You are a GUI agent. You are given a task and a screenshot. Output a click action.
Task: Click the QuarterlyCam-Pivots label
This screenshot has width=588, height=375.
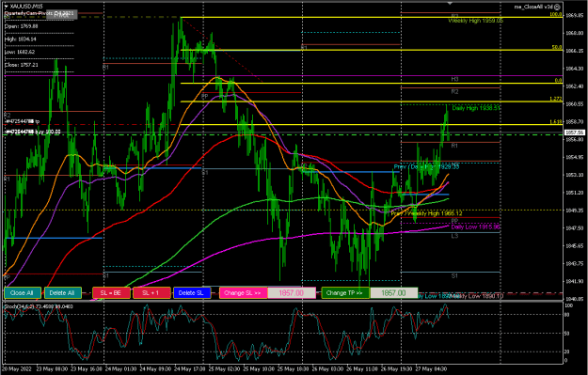28,13
